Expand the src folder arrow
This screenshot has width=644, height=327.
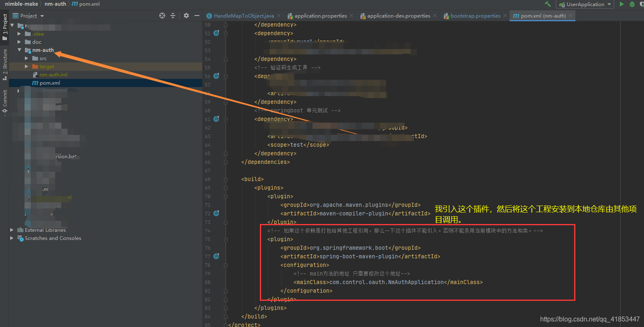(27, 58)
